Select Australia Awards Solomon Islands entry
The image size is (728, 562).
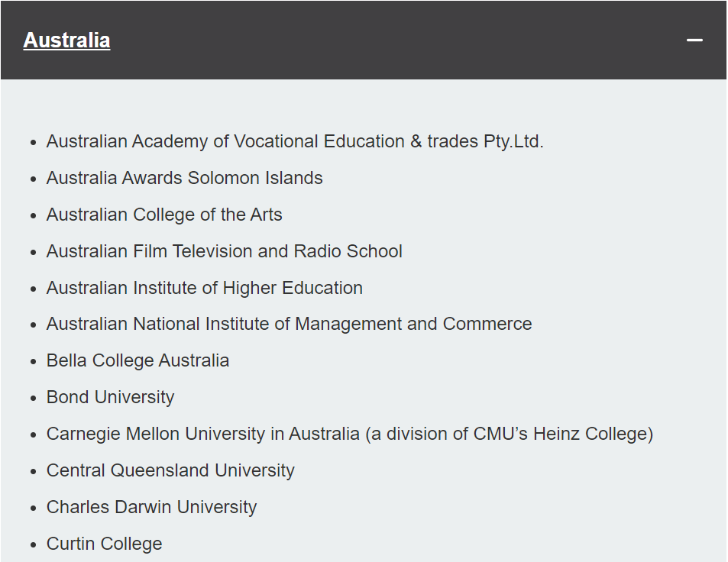pyautogui.click(x=184, y=178)
